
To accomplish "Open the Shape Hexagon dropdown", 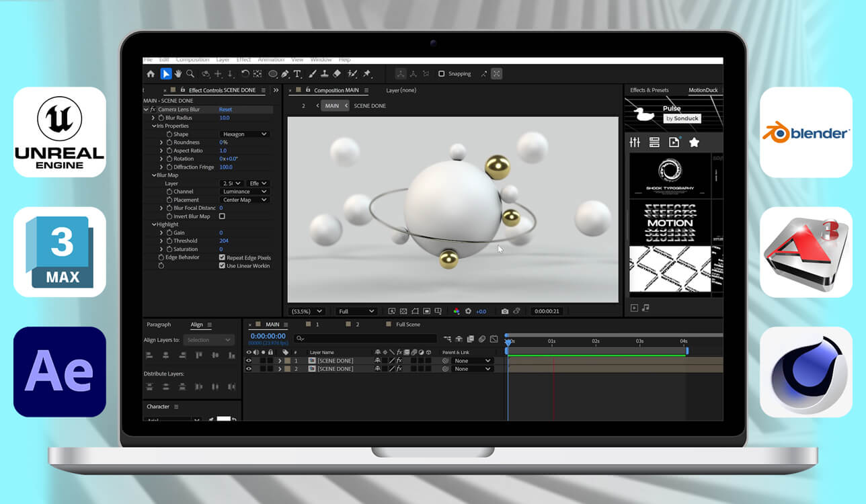I will (245, 134).
